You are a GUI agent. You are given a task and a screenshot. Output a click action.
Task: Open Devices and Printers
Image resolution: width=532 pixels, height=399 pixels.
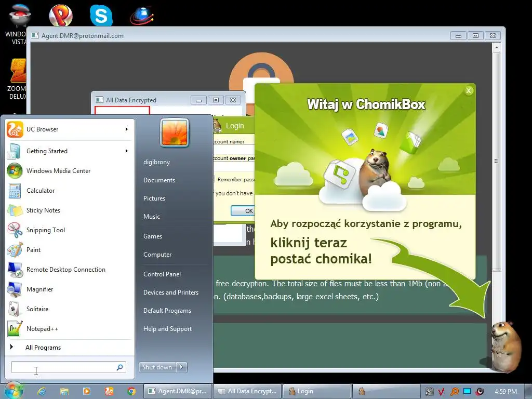coord(170,292)
